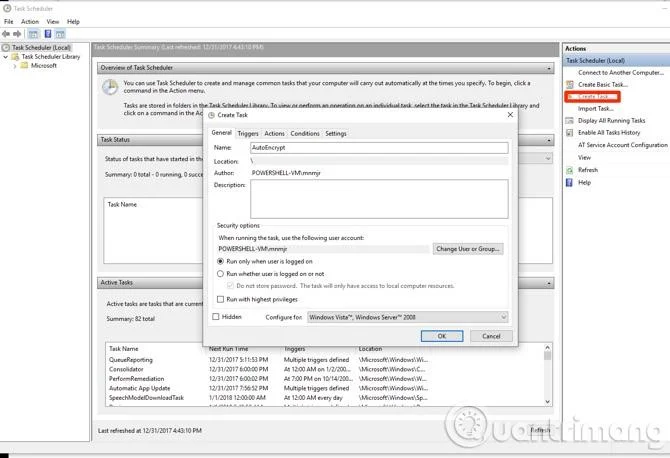Viewport: 670px width, 458px height.
Task: Collapse Overview of Task Scheduler section
Action: click(x=549, y=68)
